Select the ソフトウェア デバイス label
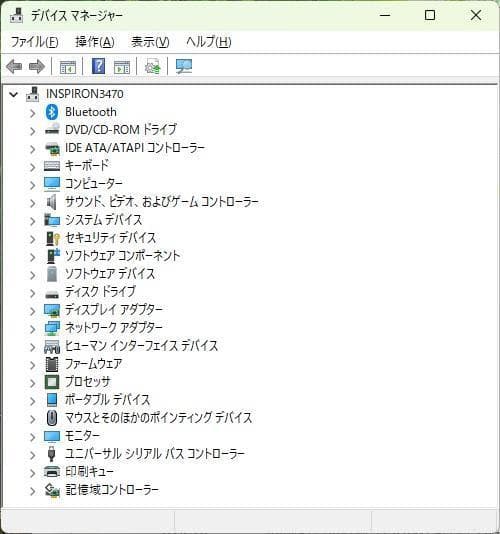This screenshot has height=534, width=500. coord(110,274)
